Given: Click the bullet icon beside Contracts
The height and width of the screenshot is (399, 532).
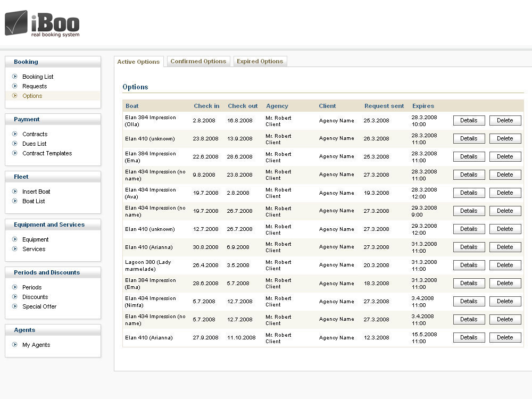Looking at the screenshot, I should coord(15,134).
